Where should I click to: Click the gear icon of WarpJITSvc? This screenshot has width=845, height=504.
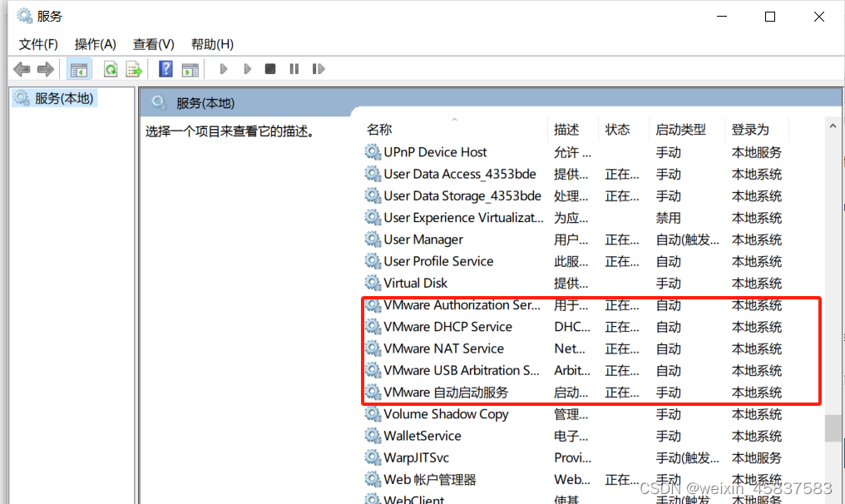(x=373, y=457)
